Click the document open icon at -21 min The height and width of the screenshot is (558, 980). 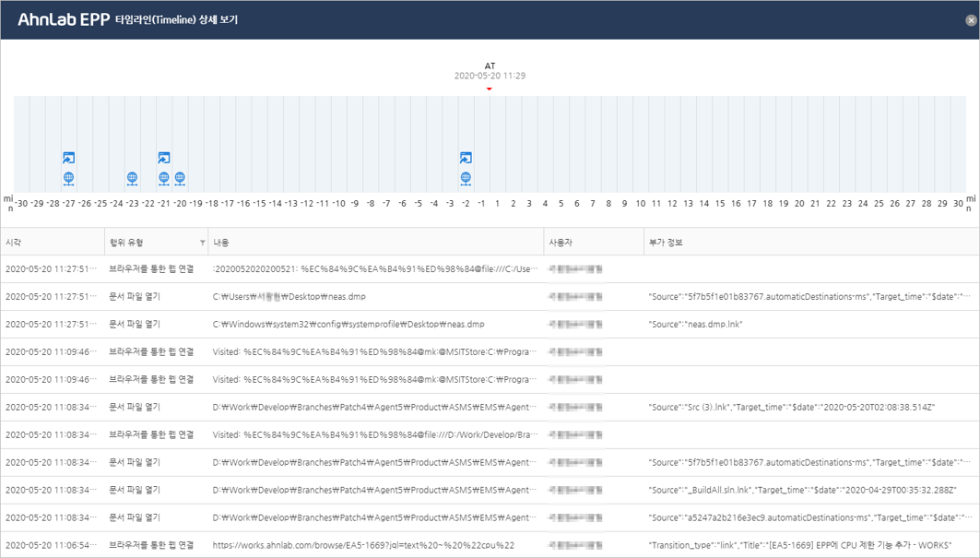click(164, 159)
